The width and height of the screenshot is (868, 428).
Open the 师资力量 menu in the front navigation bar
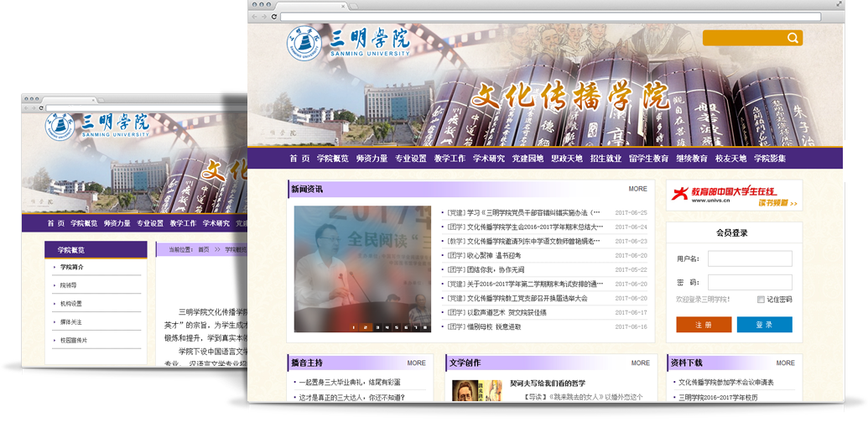point(372,159)
